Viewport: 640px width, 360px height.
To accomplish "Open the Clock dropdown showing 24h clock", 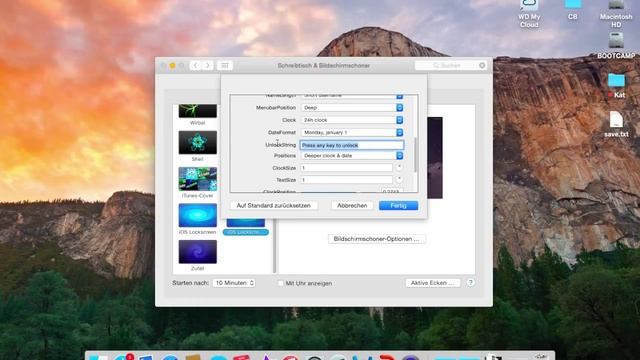I will (352, 120).
